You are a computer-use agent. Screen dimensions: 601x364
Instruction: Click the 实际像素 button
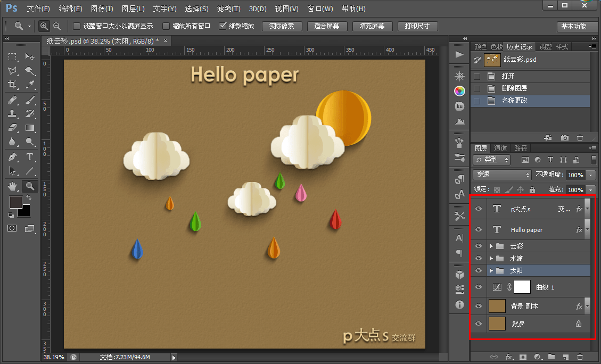point(282,26)
